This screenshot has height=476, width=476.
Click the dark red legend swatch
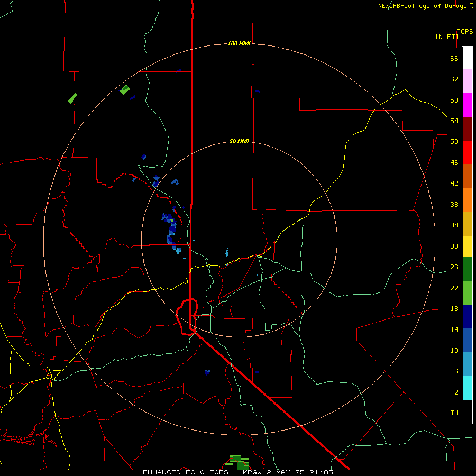pyautogui.click(x=467, y=129)
